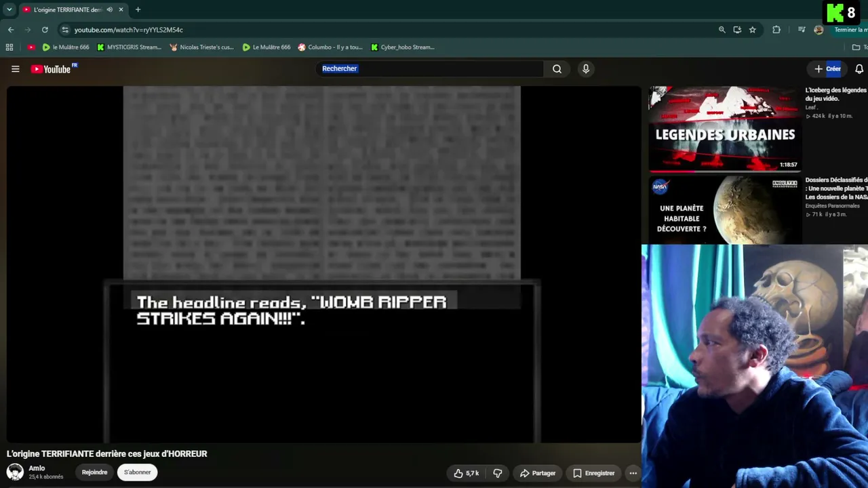
Task: Go forward in browser history
Action: [28, 30]
